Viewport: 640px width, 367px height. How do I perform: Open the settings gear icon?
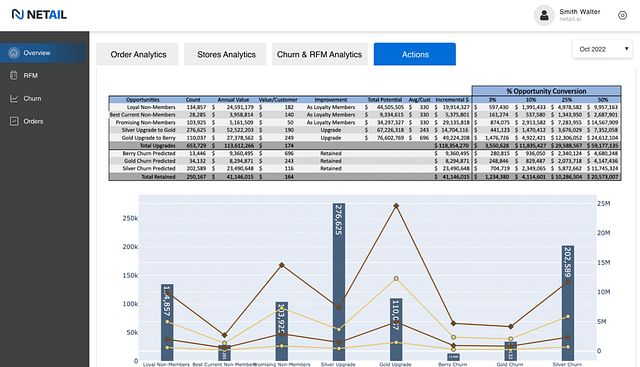622,16
